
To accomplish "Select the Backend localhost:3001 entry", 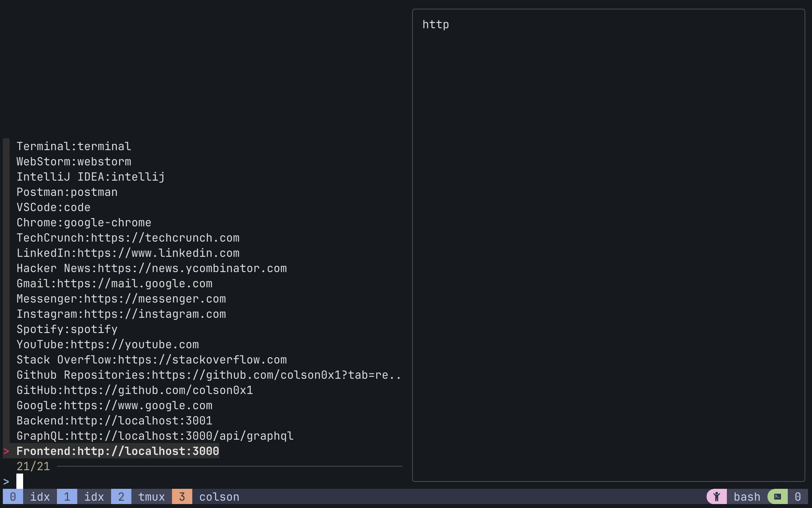I will [x=114, y=420].
